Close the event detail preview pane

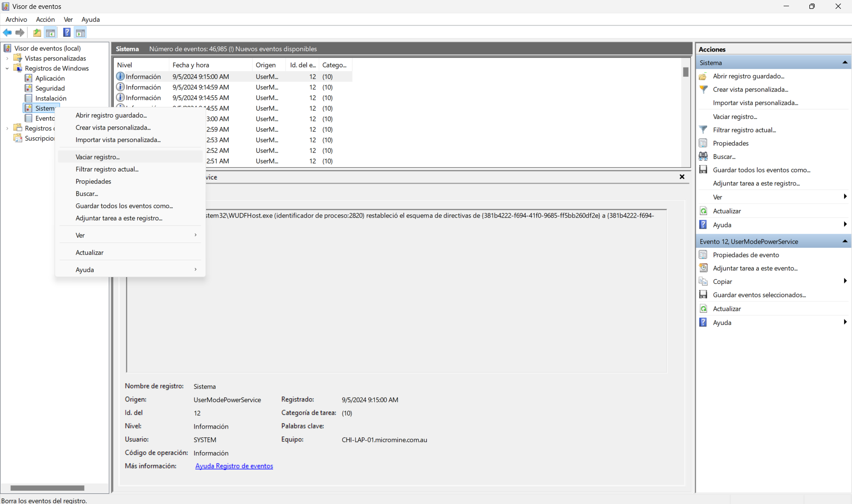pyautogui.click(x=682, y=177)
